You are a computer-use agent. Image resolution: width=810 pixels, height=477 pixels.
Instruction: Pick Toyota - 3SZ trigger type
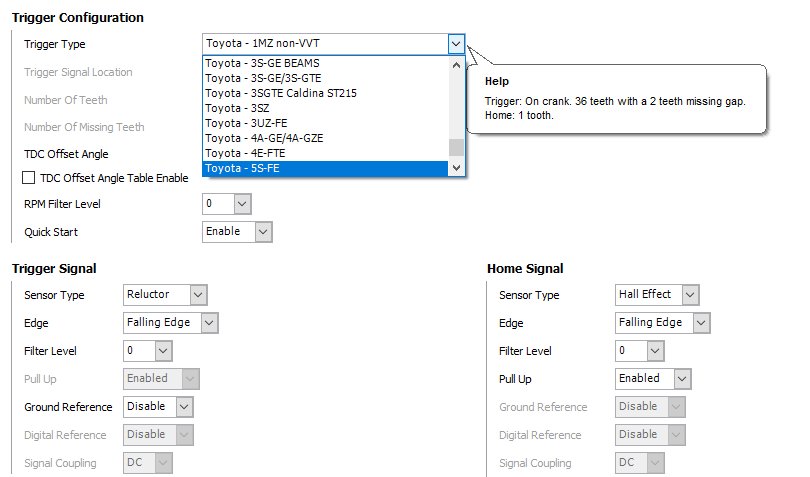[326, 108]
